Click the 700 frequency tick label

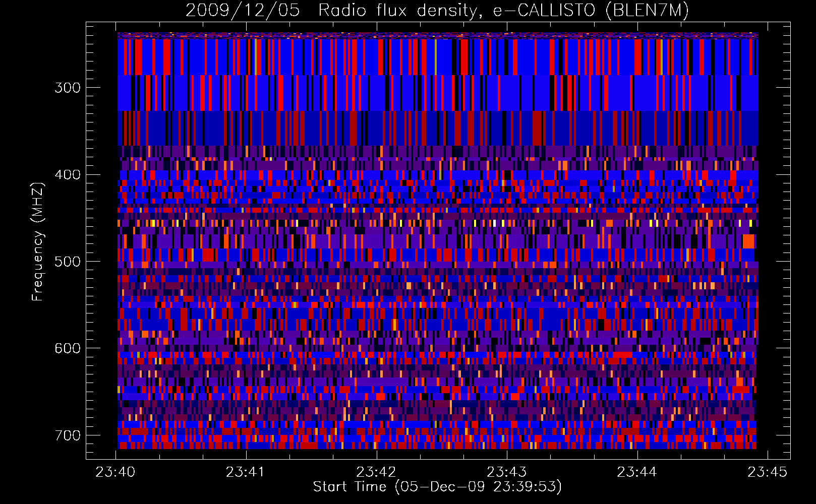(68, 435)
